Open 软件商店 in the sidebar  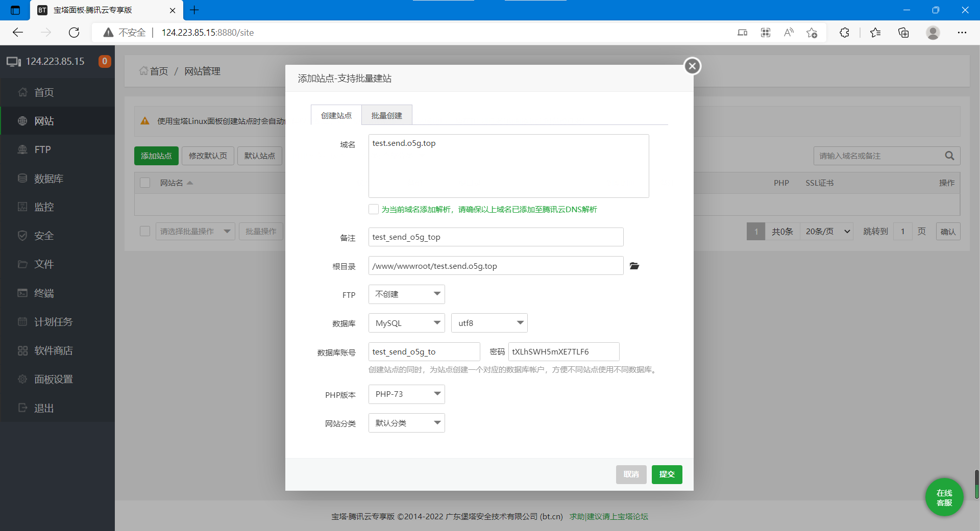53,350
